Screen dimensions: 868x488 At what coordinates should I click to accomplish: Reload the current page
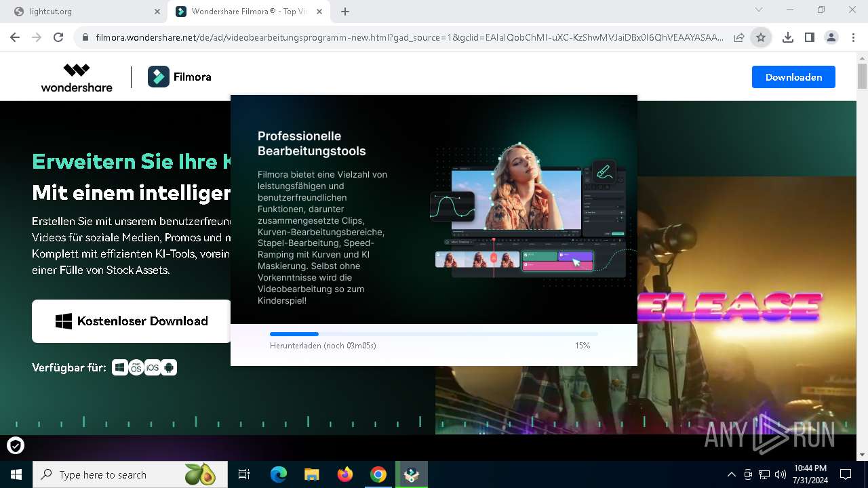[x=58, y=37]
